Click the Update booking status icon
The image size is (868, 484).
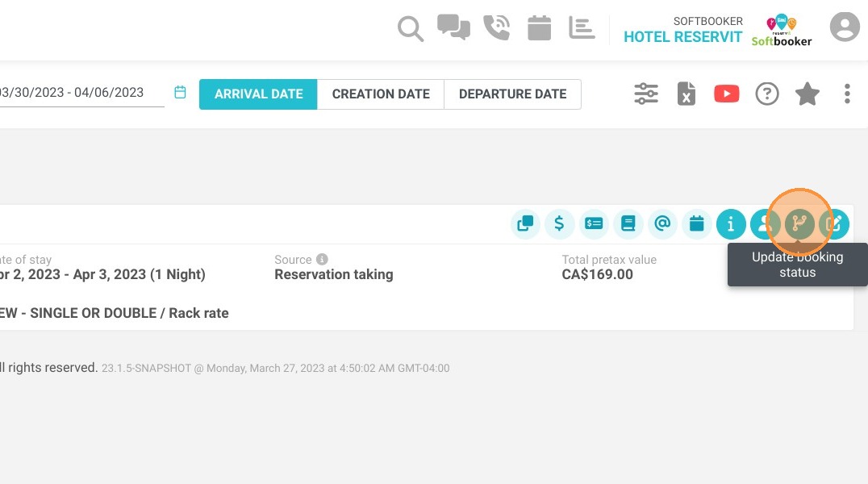(x=799, y=223)
